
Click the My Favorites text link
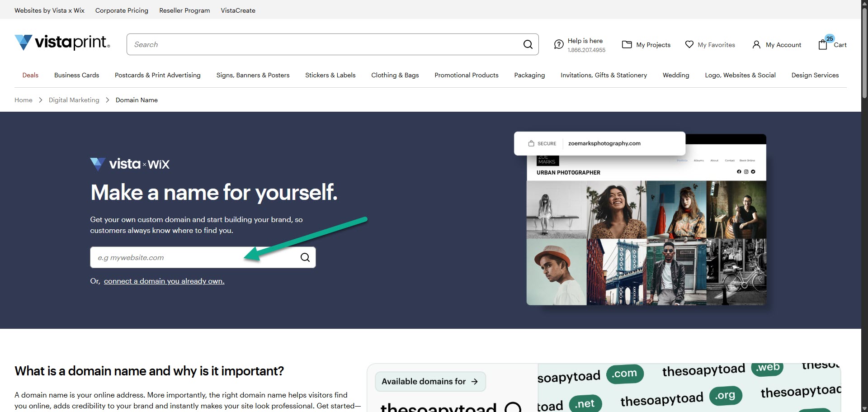pos(717,45)
